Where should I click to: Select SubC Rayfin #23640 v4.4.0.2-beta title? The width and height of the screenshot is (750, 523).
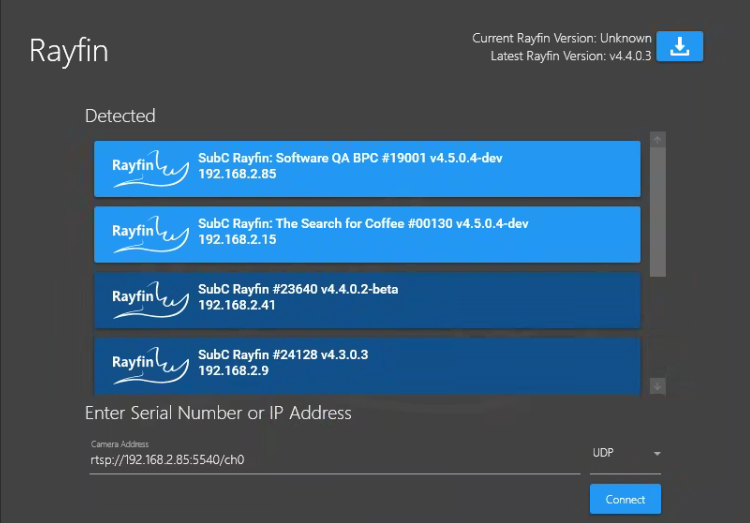(x=298, y=290)
